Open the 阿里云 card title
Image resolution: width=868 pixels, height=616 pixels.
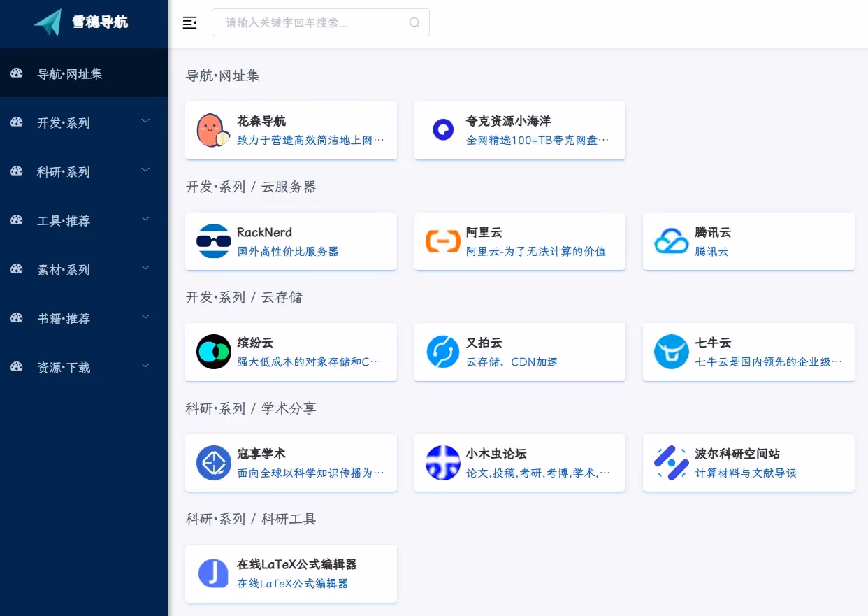(484, 233)
